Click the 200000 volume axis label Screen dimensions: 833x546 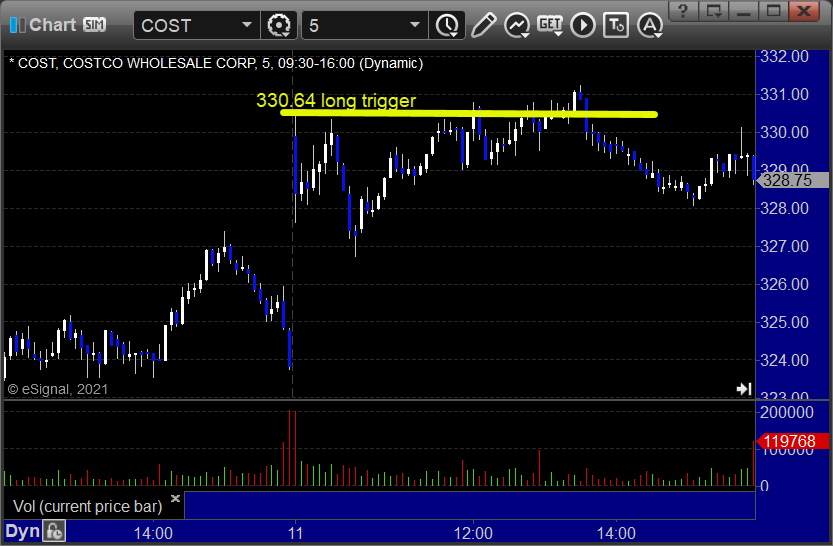pyautogui.click(x=787, y=412)
